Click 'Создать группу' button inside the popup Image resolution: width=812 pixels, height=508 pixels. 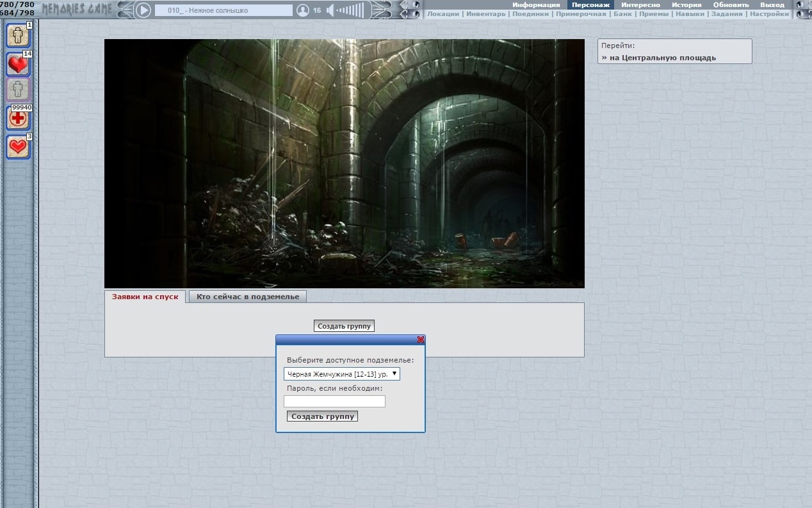tap(323, 416)
